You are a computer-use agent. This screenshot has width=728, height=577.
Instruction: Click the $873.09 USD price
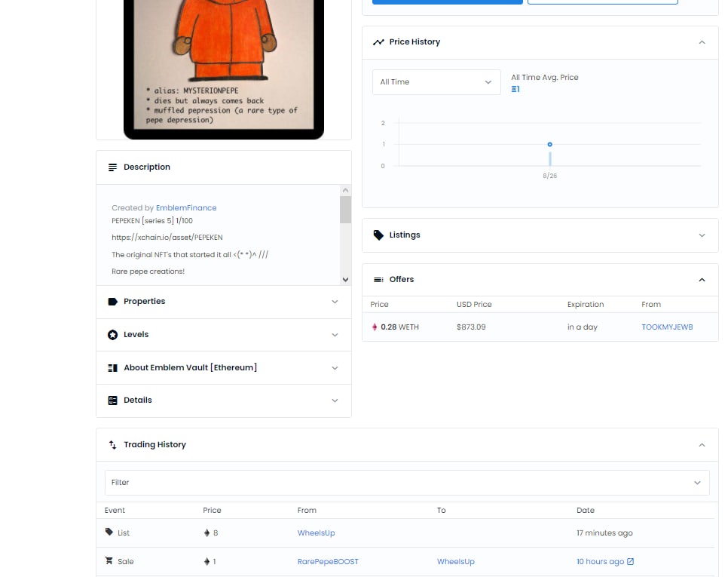click(471, 327)
